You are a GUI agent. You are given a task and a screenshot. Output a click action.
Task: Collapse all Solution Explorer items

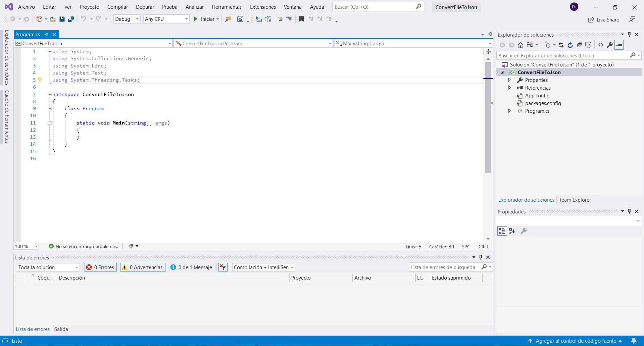(x=579, y=45)
